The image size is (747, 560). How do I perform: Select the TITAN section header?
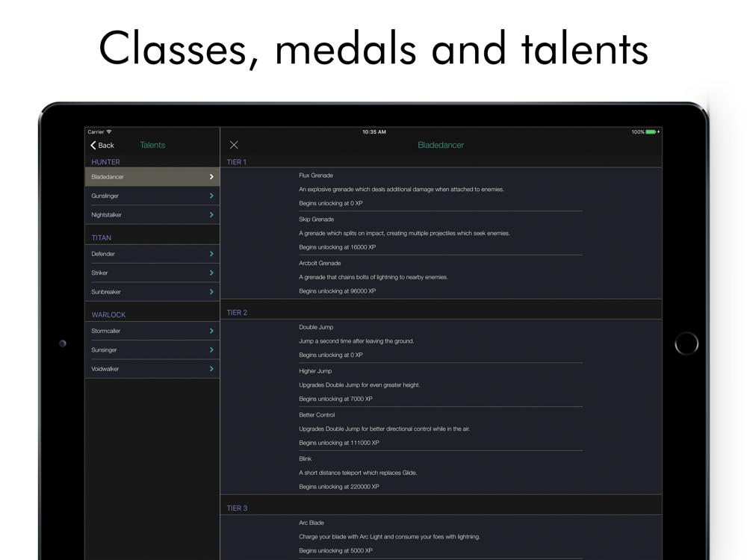point(102,237)
